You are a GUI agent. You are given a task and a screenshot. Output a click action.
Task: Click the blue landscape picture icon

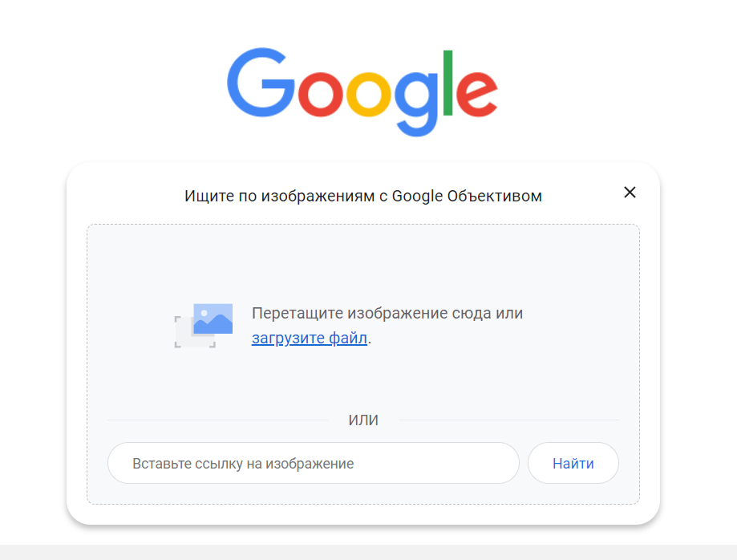(214, 318)
